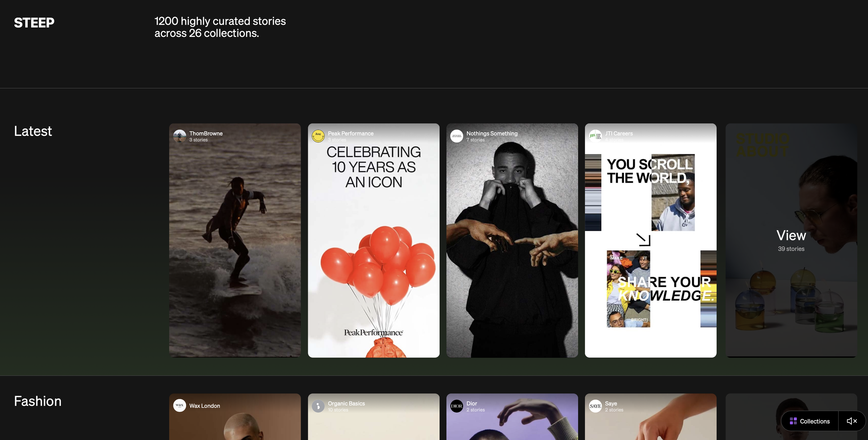
Task: Click Dior brand avatar
Action: [x=457, y=406]
